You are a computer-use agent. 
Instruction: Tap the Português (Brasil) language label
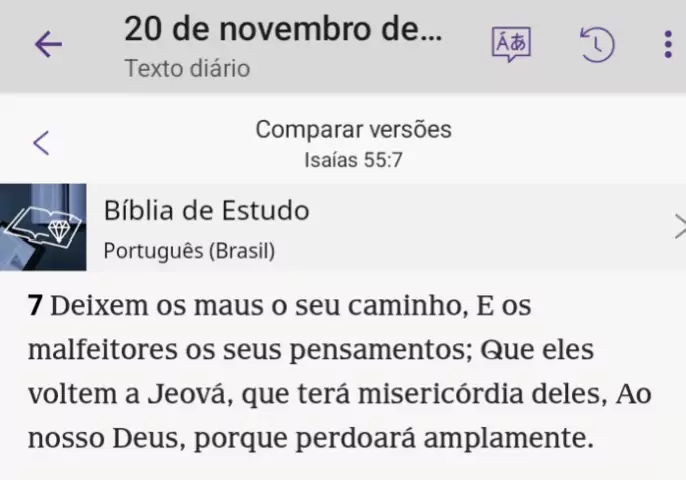point(189,250)
